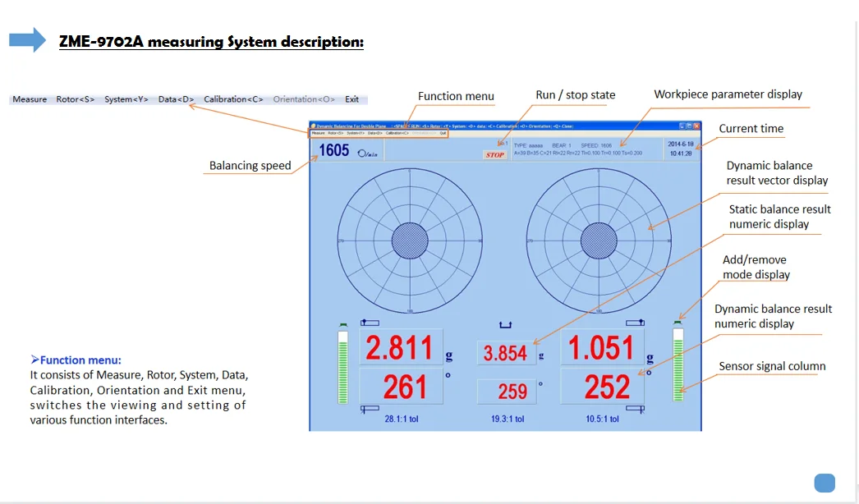The width and height of the screenshot is (859, 504).
Task: Click the time 10:41:28 in the window
Action: tap(681, 153)
